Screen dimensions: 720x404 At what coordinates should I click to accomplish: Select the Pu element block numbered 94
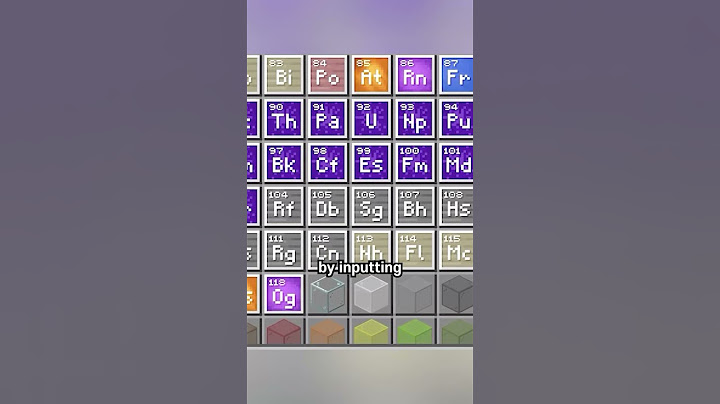pyautogui.click(x=456, y=118)
